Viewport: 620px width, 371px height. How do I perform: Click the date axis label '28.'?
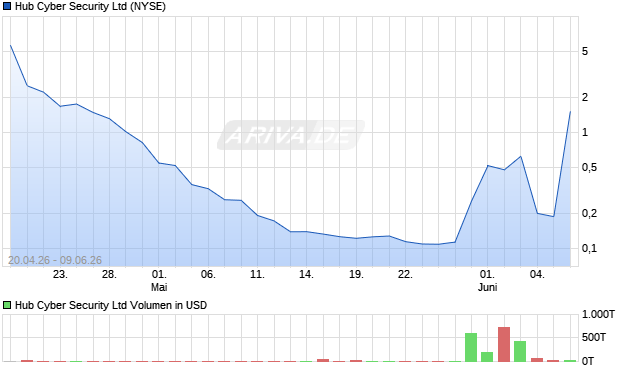coord(109,274)
